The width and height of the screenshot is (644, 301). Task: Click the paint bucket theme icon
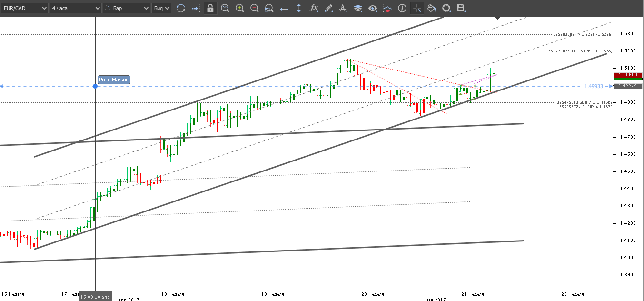(x=432, y=8)
